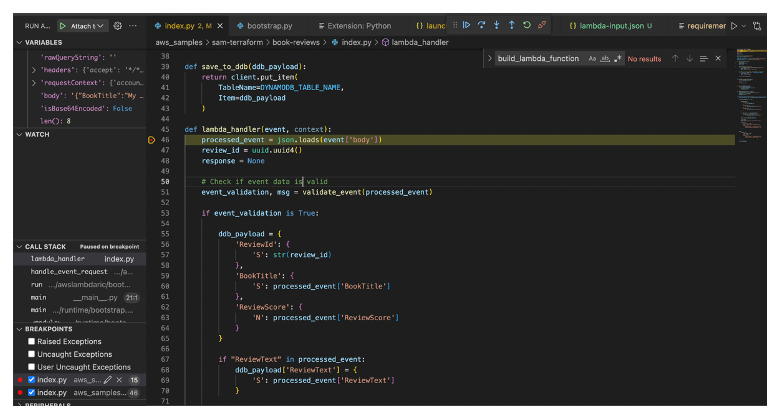Close the index.py editor tab
Viewport: 780px width, 416px height.
(220, 26)
